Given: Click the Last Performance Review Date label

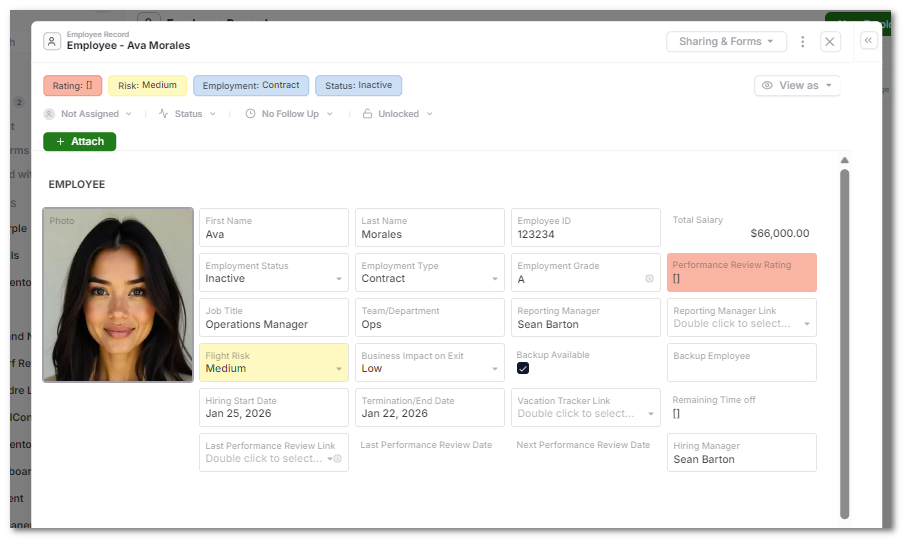Looking at the screenshot, I should tap(426, 445).
